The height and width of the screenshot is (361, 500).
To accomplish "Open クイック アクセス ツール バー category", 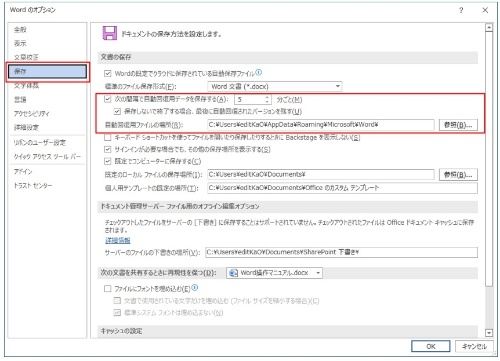I will [x=47, y=157].
